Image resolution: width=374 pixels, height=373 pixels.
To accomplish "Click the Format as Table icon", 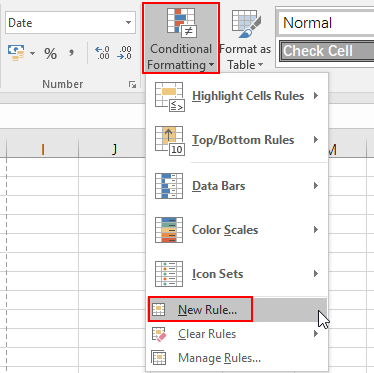I will coord(246,24).
